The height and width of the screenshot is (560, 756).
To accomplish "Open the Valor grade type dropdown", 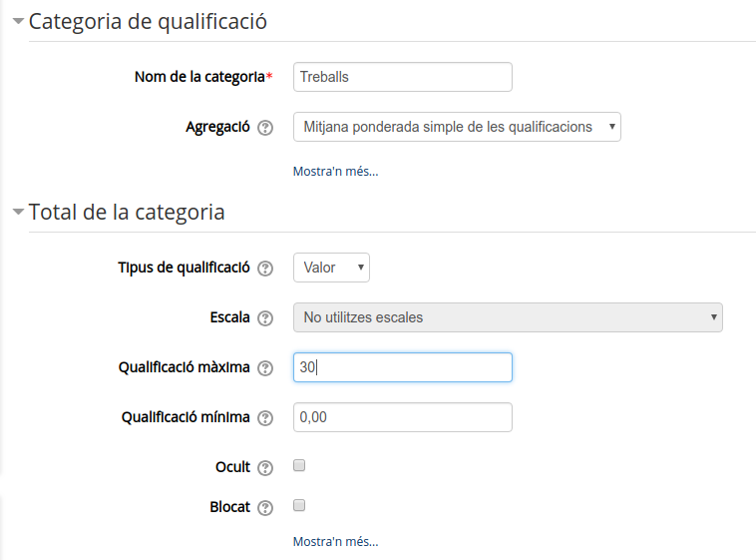I will (x=331, y=268).
